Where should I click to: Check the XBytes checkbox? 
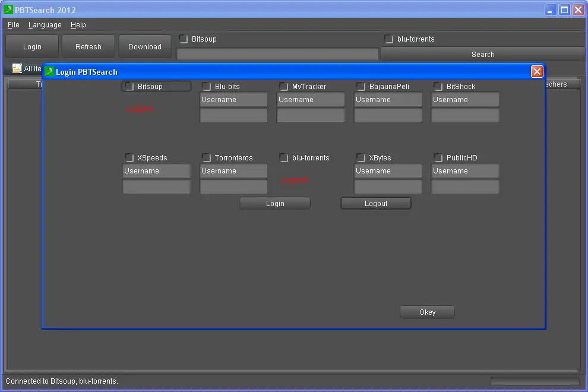pyautogui.click(x=361, y=157)
